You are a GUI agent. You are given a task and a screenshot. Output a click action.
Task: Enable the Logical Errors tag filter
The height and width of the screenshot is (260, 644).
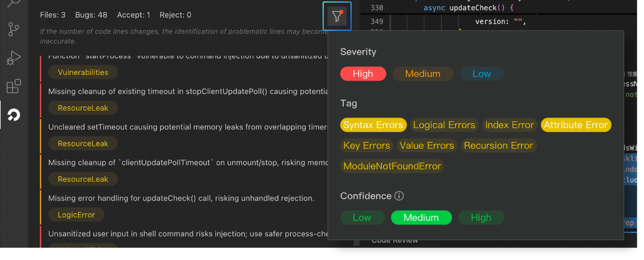tap(444, 125)
